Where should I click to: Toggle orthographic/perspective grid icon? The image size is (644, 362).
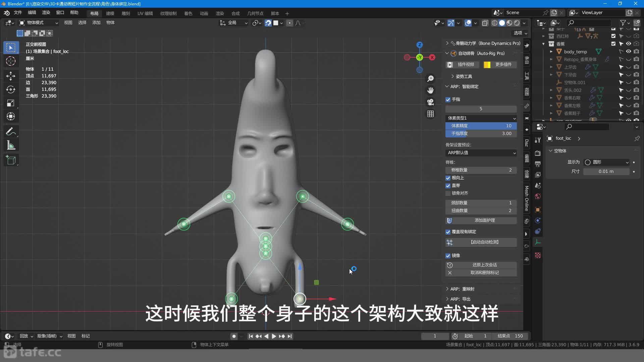pos(430,114)
